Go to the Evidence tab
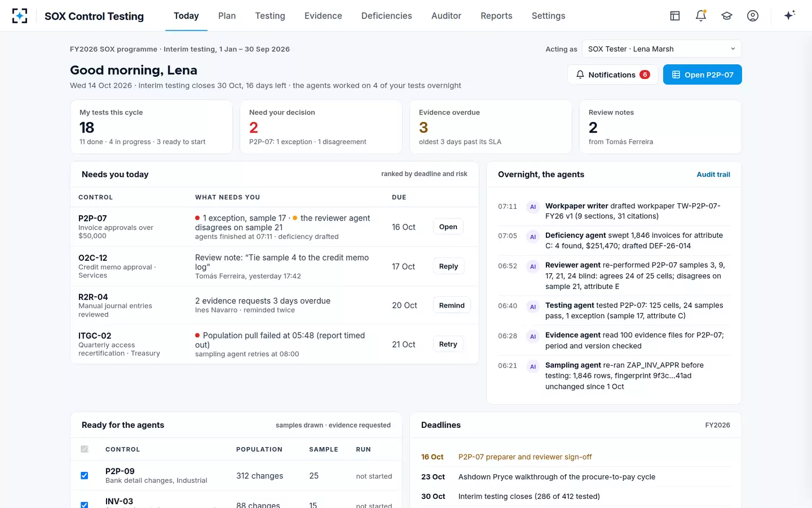The width and height of the screenshot is (812, 508). 323,16
